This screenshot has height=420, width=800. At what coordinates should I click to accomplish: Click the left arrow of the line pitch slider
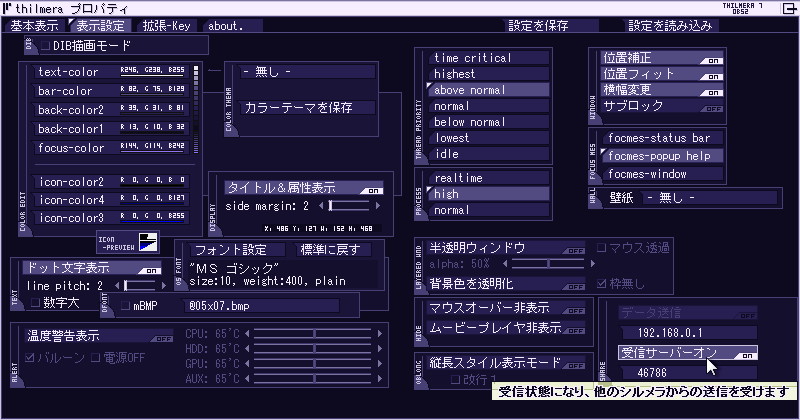(117, 286)
